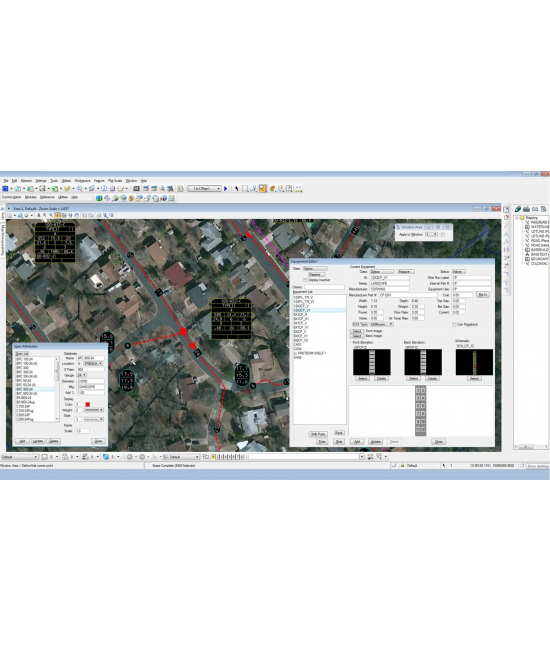Click the Add button in Span Attributes
The image size is (550, 651).
[x=22, y=441]
